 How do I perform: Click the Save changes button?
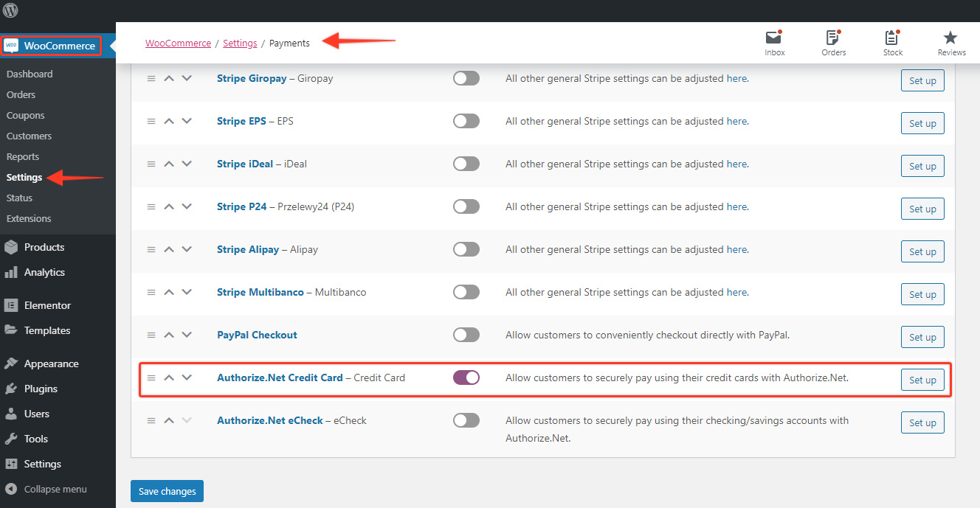(x=167, y=491)
